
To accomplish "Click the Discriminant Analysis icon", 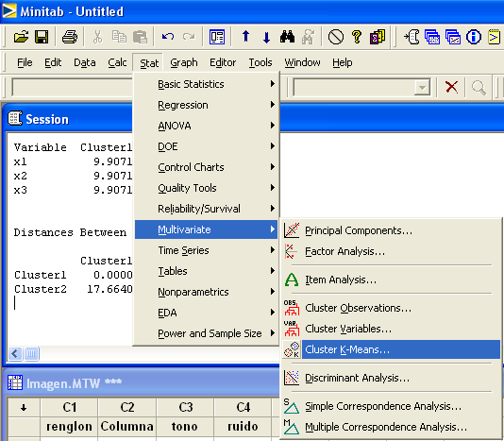I will click(292, 378).
